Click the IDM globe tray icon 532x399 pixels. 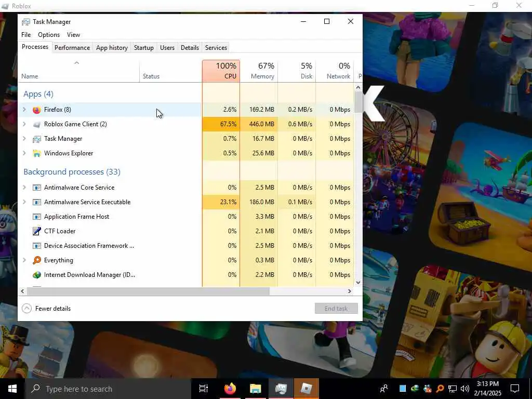[415, 389]
